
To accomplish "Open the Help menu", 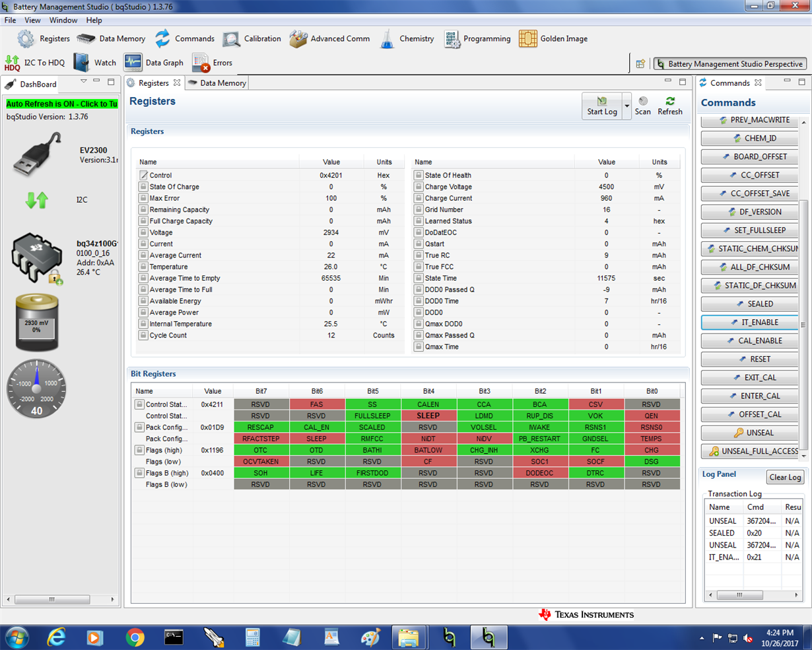I will tap(94, 20).
